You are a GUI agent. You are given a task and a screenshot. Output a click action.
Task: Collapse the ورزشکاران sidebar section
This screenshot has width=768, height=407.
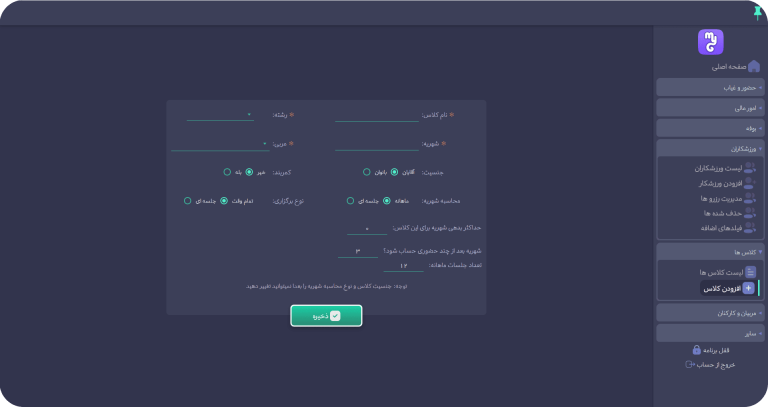(x=710, y=148)
